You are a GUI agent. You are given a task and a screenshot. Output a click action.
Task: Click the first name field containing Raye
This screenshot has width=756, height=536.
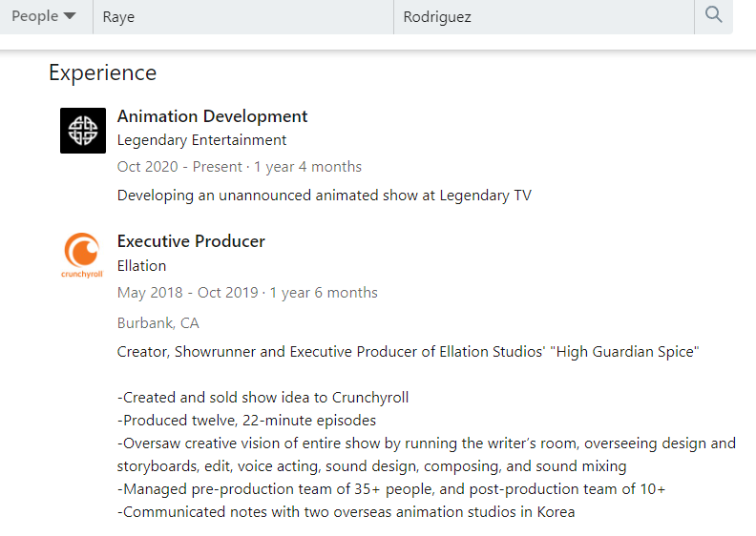(243, 17)
